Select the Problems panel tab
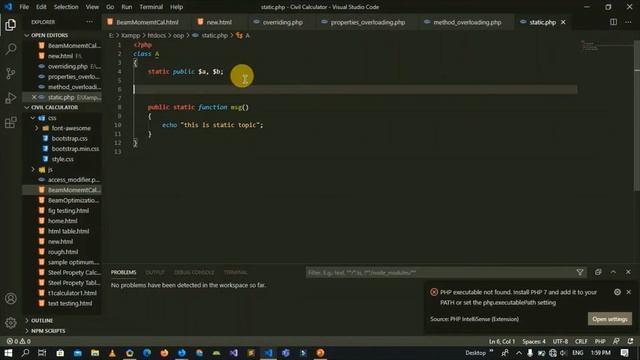The height and width of the screenshot is (360, 640). click(123, 272)
